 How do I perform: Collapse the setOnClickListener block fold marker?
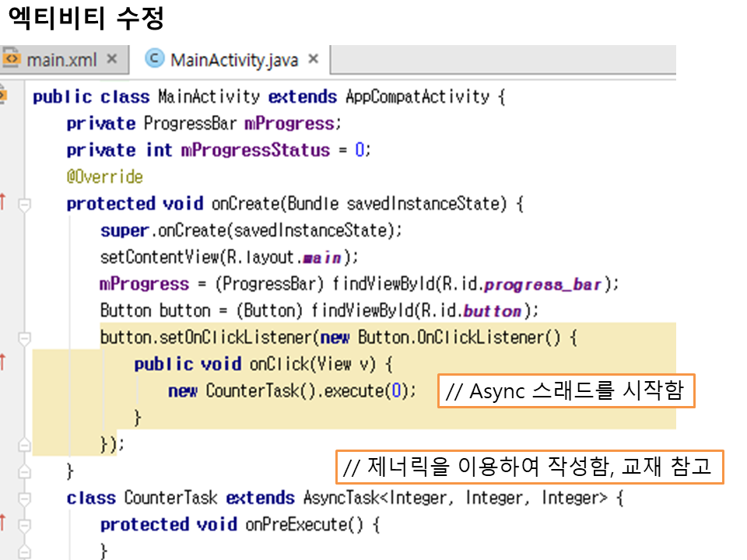click(x=25, y=338)
